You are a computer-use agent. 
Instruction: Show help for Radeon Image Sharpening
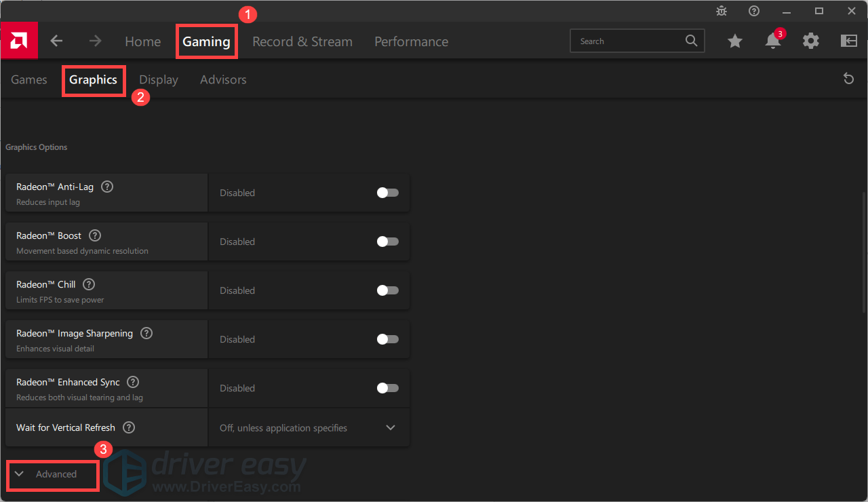146,333
